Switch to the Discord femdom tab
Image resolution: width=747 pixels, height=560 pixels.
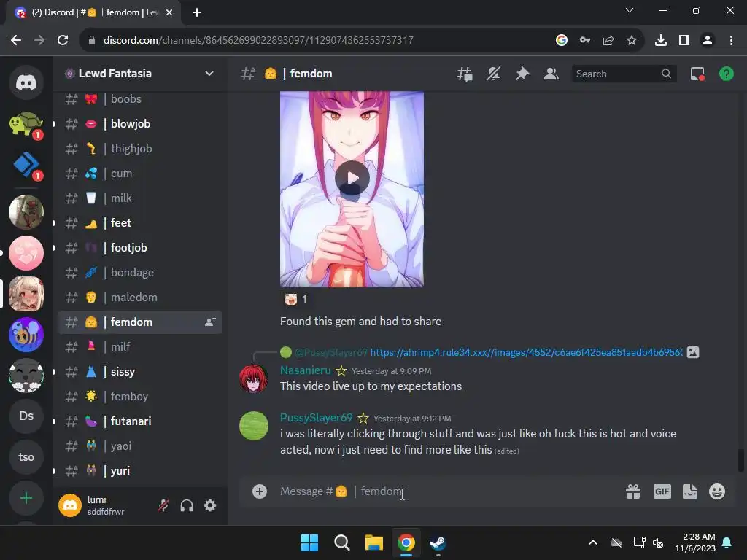[x=93, y=12]
